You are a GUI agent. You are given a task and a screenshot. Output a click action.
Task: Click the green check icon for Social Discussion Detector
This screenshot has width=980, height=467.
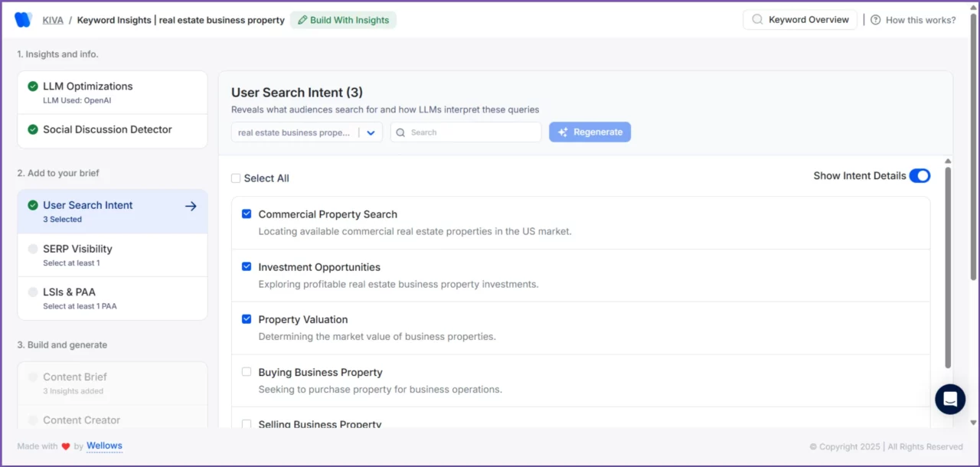[x=33, y=129]
